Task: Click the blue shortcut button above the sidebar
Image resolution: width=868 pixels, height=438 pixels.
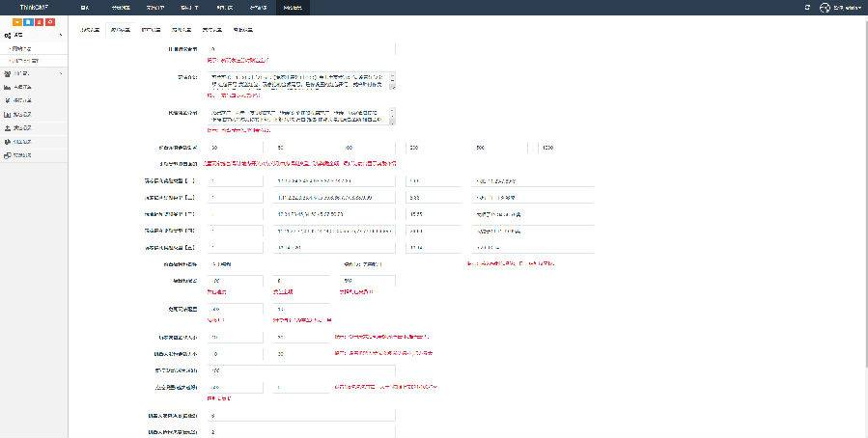Action: (x=28, y=20)
